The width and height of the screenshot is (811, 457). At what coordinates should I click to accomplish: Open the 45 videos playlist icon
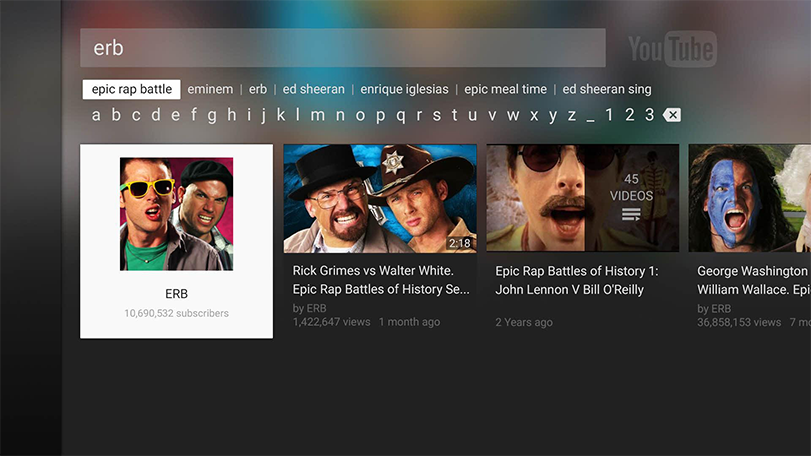point(631,214)
